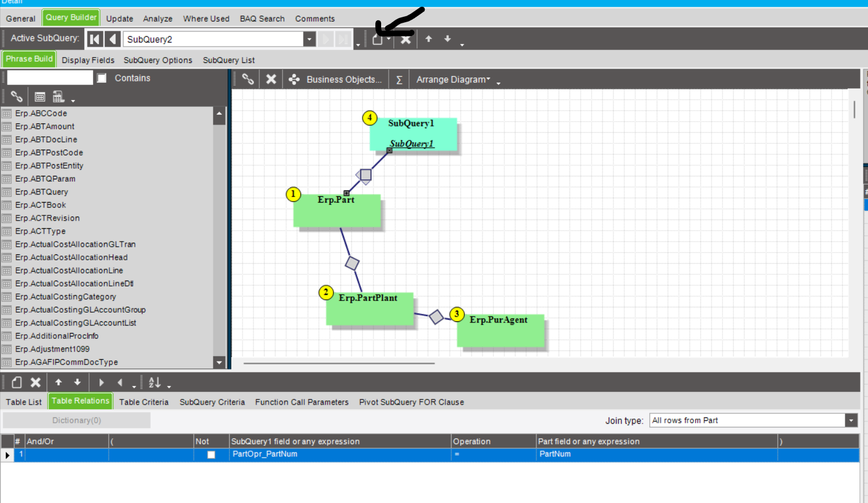The width and height of the screenshot is (868, 503).
Task: Click the right arrow in bottom toolbar
Action: 101,382
